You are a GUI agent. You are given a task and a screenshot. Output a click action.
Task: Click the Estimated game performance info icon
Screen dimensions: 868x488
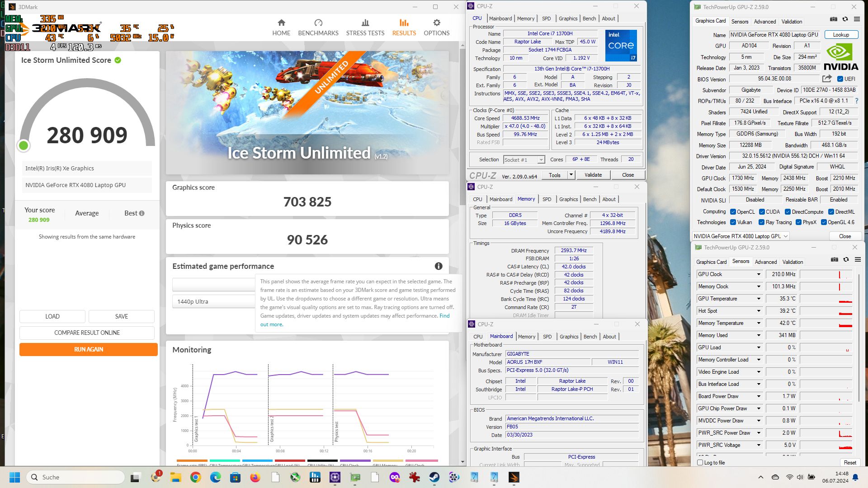[439, 266]
